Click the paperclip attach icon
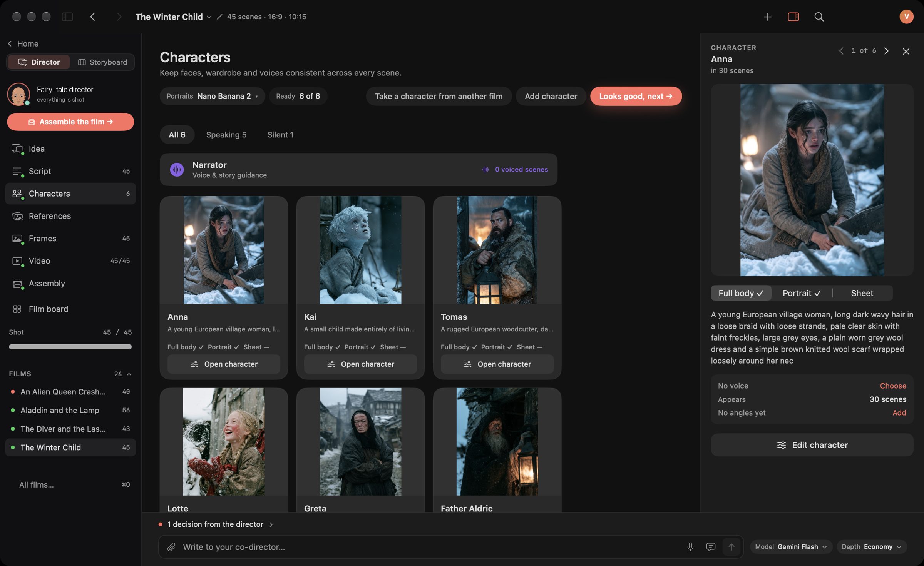This screenshot has width=924, height=566. (x=171, y=547)
